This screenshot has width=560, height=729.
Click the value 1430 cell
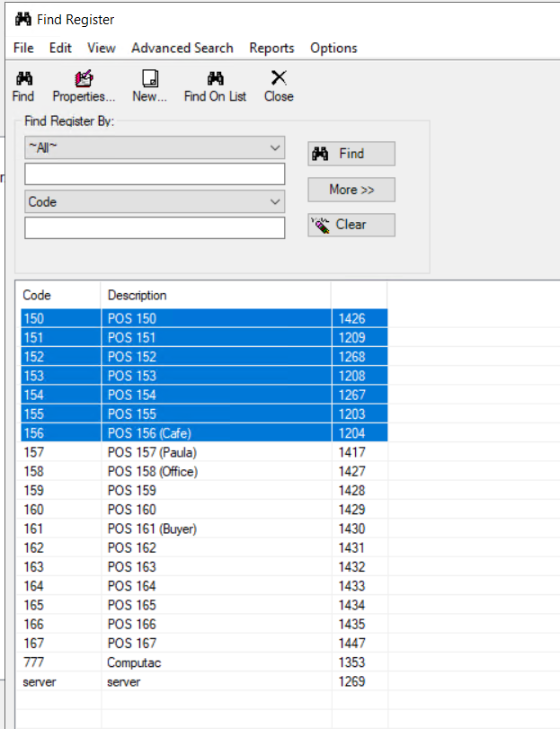(351, 529)
